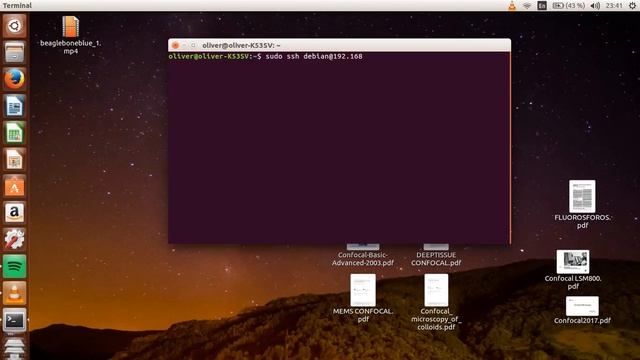Close the terminal window

click(175, 45)
